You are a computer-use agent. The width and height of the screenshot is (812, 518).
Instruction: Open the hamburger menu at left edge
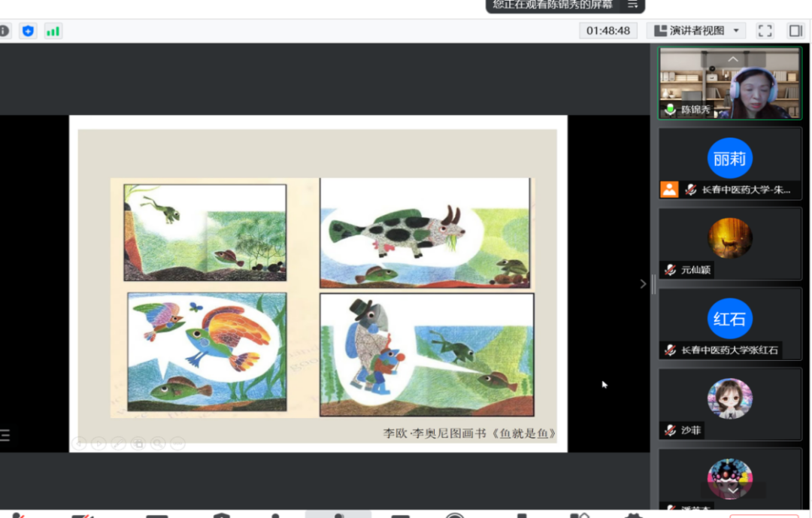5,435
